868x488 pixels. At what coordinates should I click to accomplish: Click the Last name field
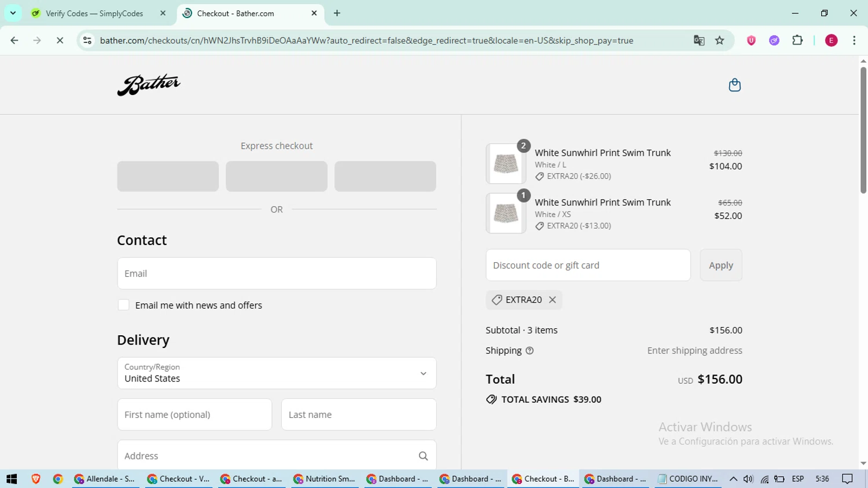pyautogui.click(x=359, y=414)
